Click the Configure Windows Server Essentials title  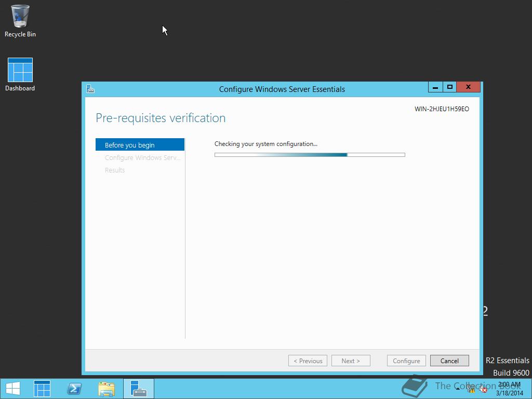click(282, 89)
